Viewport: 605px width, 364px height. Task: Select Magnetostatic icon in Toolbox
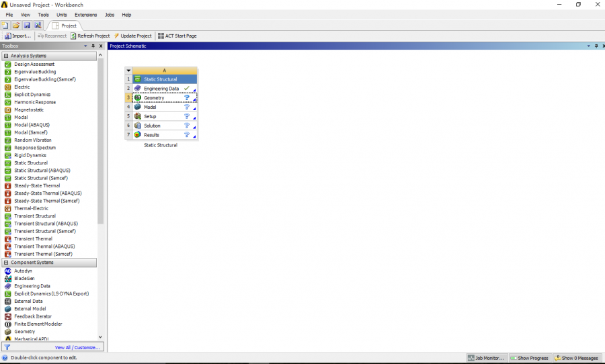7,110
